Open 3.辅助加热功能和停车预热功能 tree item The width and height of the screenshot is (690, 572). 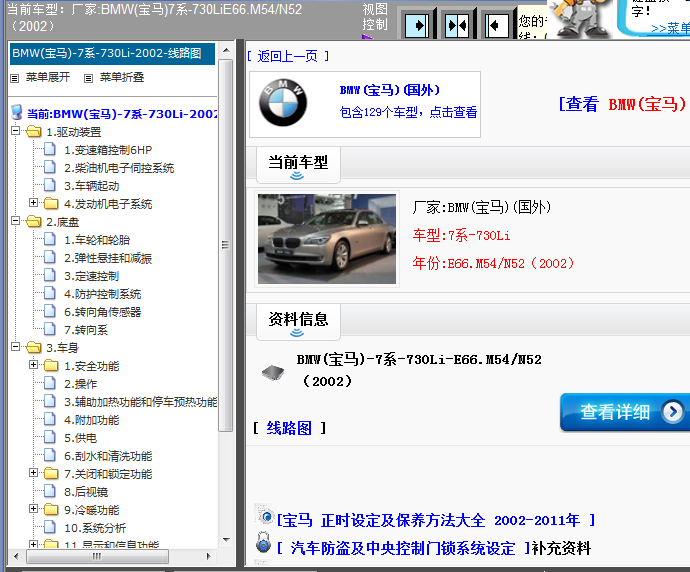point(140,402)
